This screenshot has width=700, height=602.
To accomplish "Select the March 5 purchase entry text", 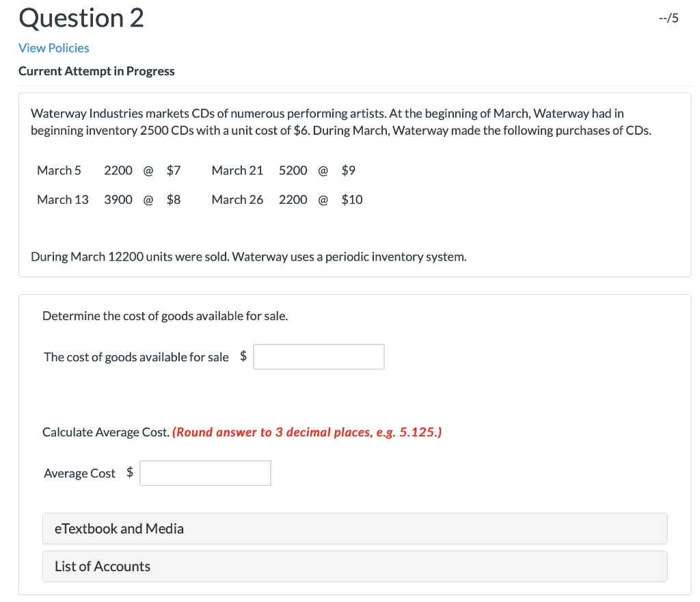I will pyautogui.click(x=108, y=170).
